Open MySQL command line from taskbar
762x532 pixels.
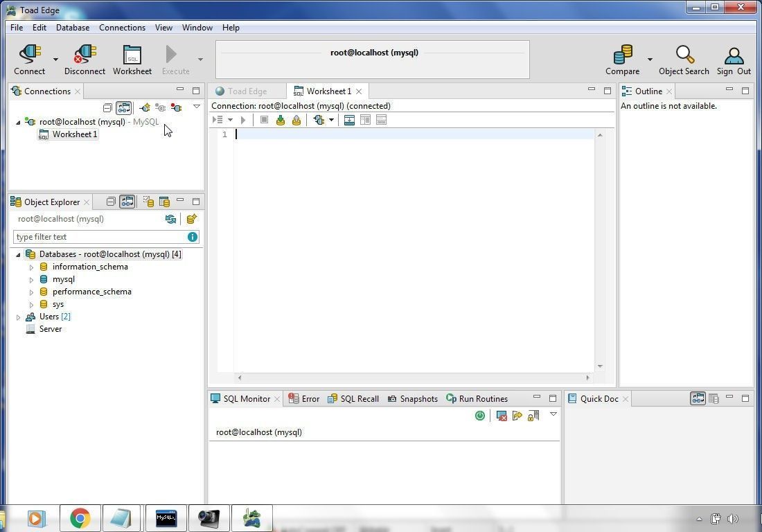click(166, 518)
